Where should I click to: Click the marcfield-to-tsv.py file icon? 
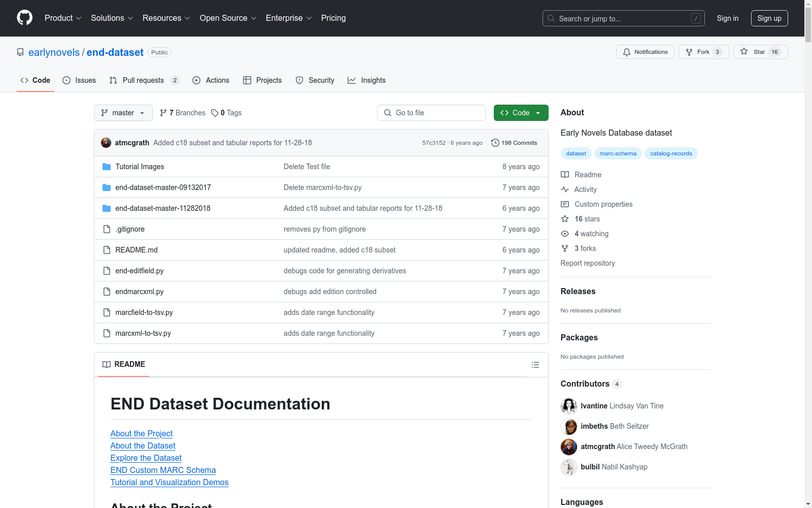(x=107, y=312)
